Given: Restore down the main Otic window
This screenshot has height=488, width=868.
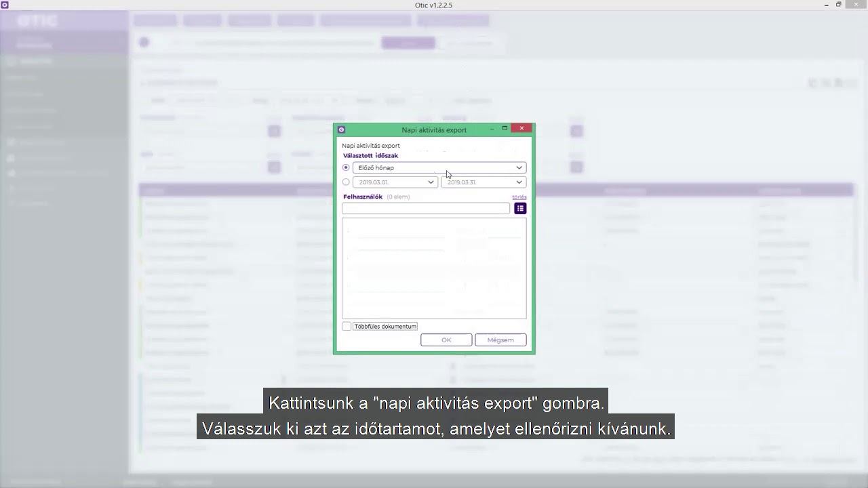Looking at the screenshot, I should (839, 5).
